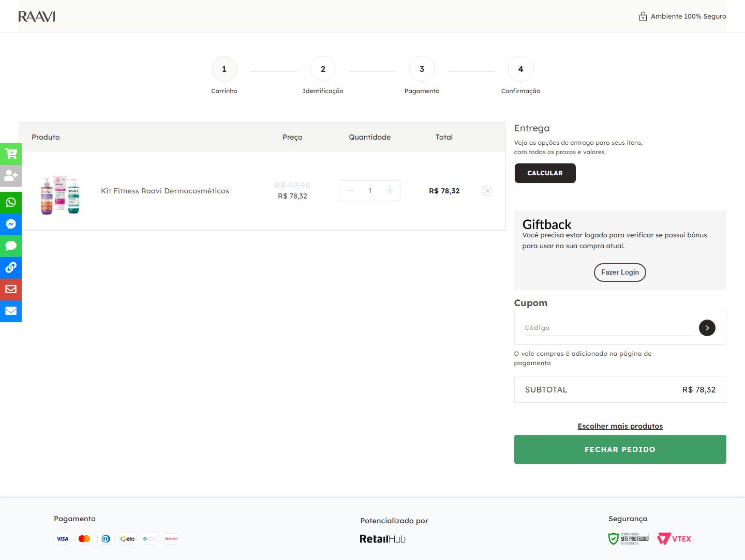Viewport: 745px width, 560px height.
Task: Select step 1 Carrinho
Action: coord(224,69)
